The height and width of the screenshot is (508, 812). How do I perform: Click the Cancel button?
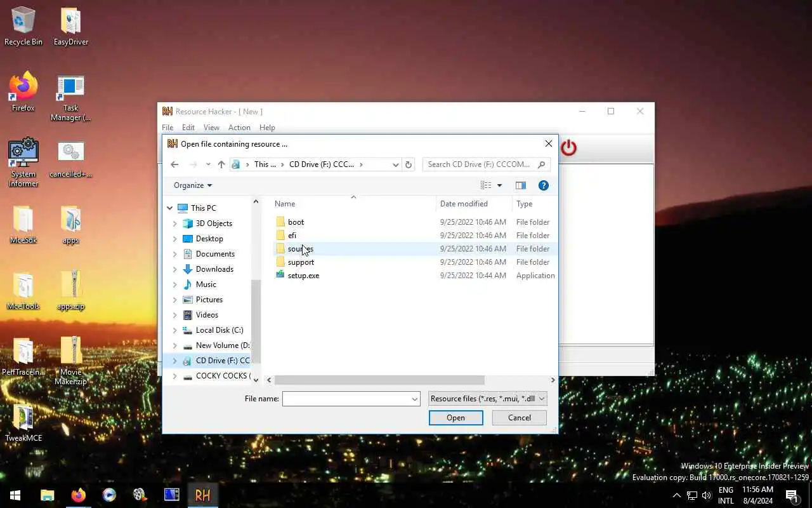pos(520,418)
